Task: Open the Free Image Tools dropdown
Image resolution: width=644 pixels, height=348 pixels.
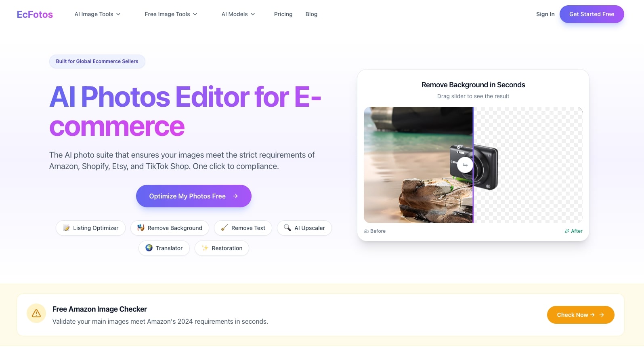Action: (171, 14)
